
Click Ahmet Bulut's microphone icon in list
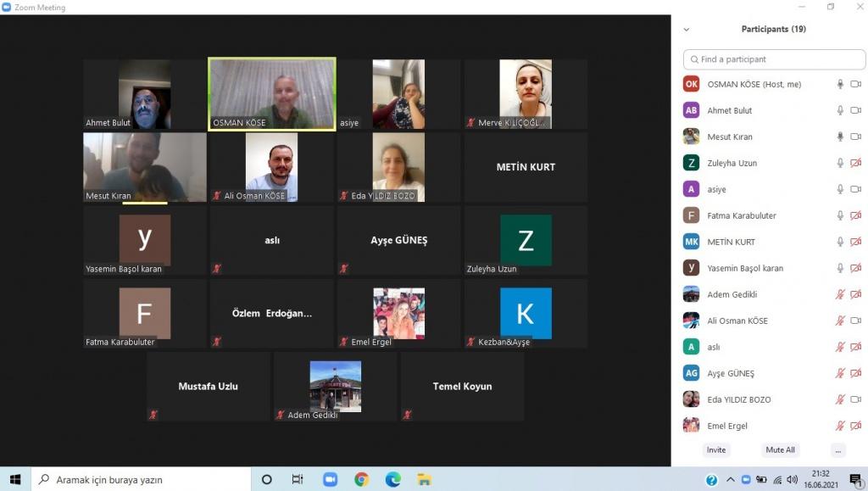coord(840,110)
